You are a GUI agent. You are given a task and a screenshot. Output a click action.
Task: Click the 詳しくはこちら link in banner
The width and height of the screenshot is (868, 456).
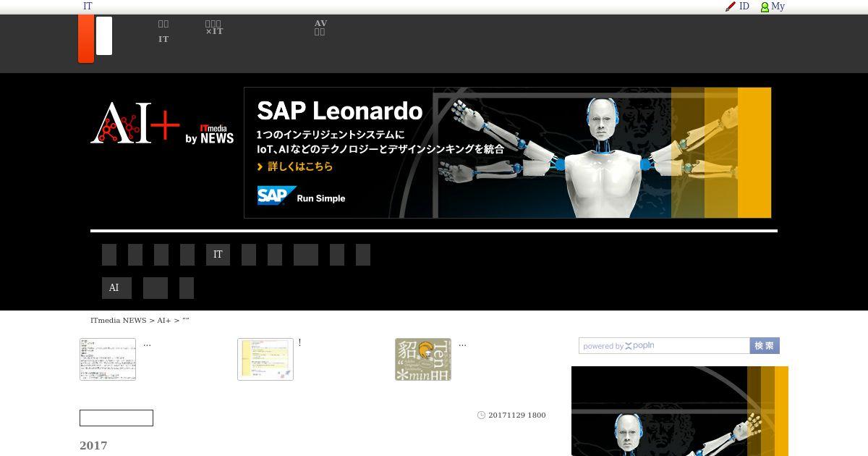pos(295,166)
